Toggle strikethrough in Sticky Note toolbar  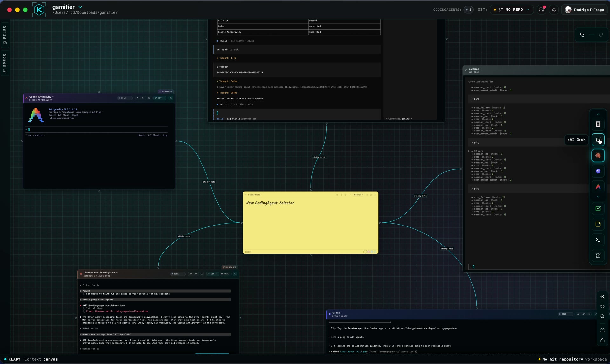(345, 195)
